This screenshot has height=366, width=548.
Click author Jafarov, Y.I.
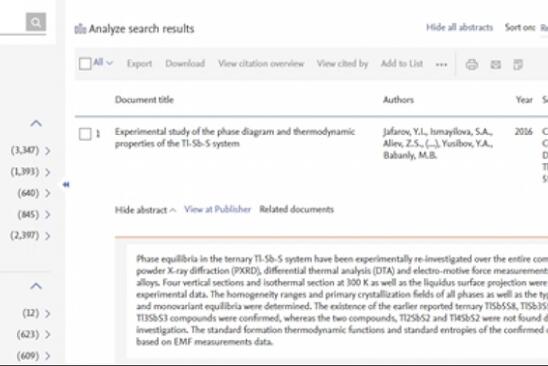click(x=404, y=132)
